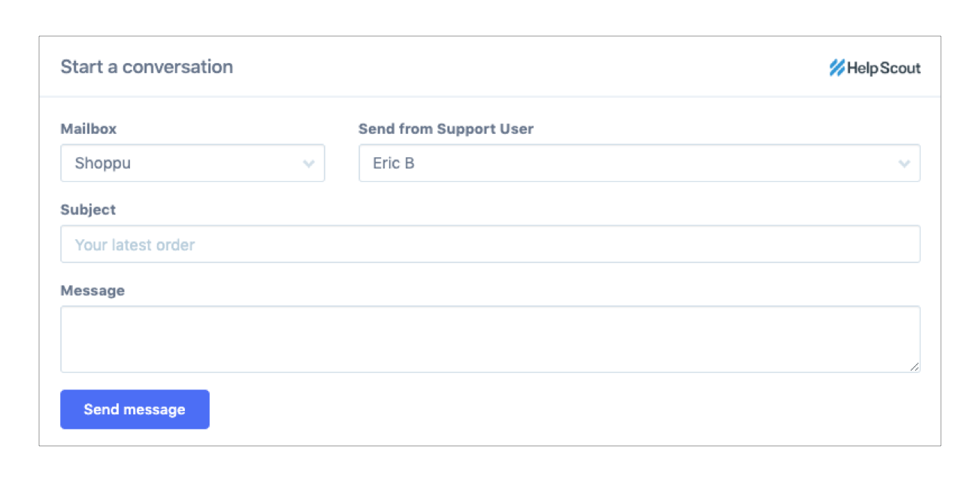This screenshot has height=482, width=980.
Task: Click the Help Scout wordmark text
Action: coord(884,68)
